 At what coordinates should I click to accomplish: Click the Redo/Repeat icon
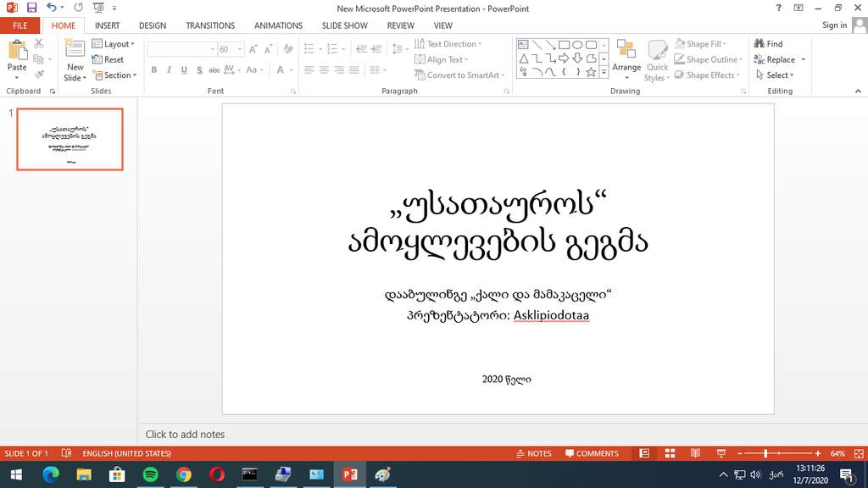79,8
